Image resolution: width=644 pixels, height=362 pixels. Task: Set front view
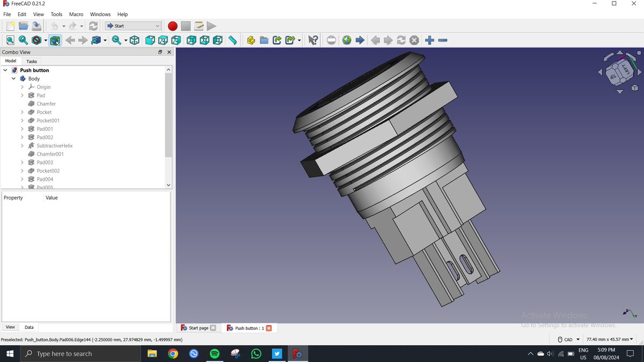point(150,40)
